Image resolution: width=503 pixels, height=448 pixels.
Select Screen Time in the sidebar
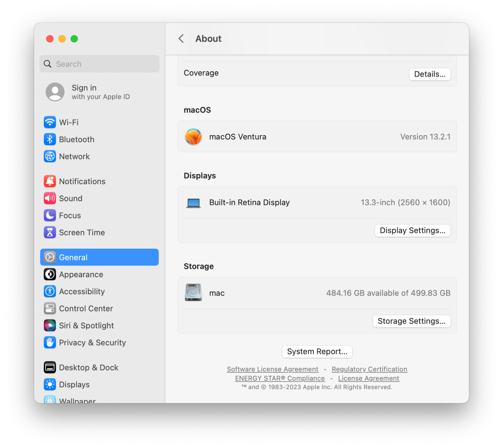[x=99, y=232]
